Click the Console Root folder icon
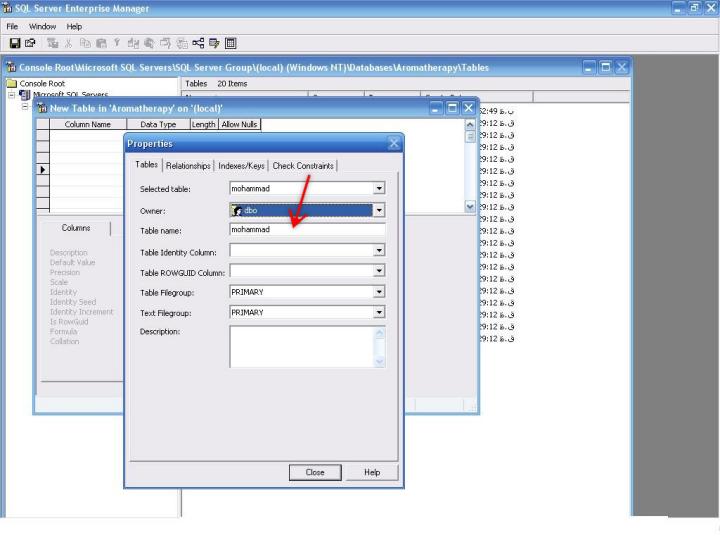Viewport: 720px width, 540px height. (12, 84)
